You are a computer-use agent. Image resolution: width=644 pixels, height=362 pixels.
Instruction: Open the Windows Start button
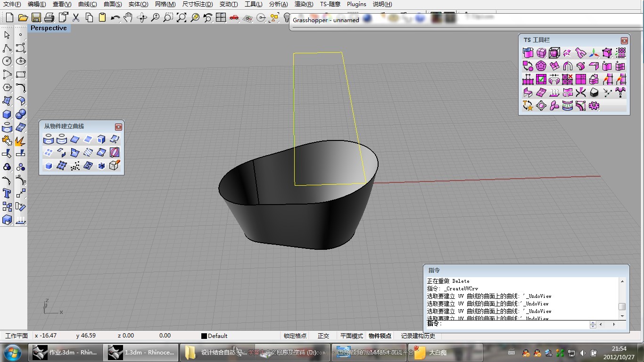click(x=12, y=353)
